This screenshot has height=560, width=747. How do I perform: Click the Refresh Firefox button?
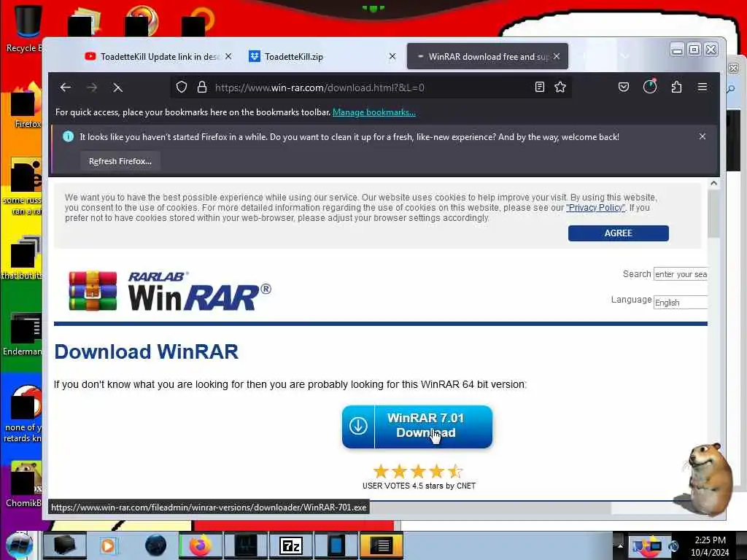120,161
